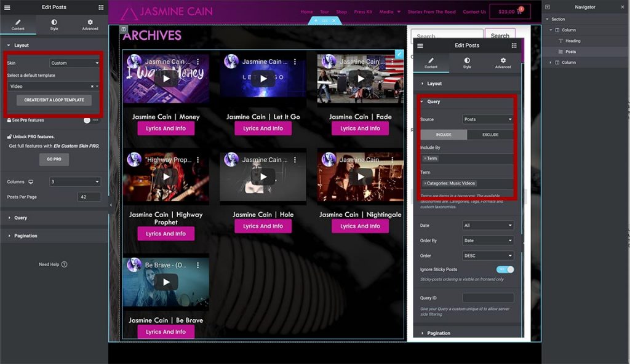Viewport: 630px width, 364px height.
Task: Toggle See Pro features switch
Action: click(x=90, y=120)
